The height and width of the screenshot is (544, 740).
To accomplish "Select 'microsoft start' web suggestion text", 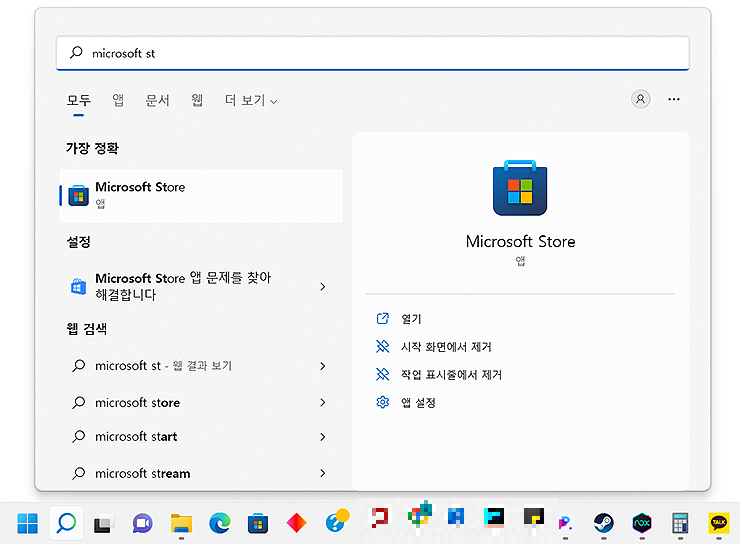I will pyautogui.click(x=136, y=437).
